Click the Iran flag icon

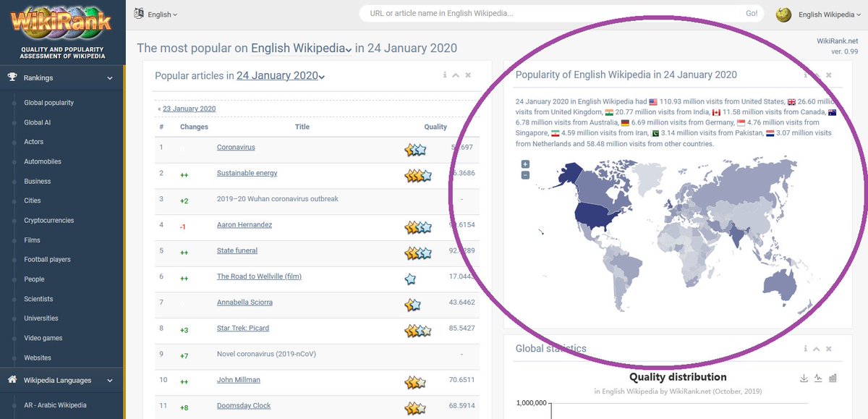(556, 133)
